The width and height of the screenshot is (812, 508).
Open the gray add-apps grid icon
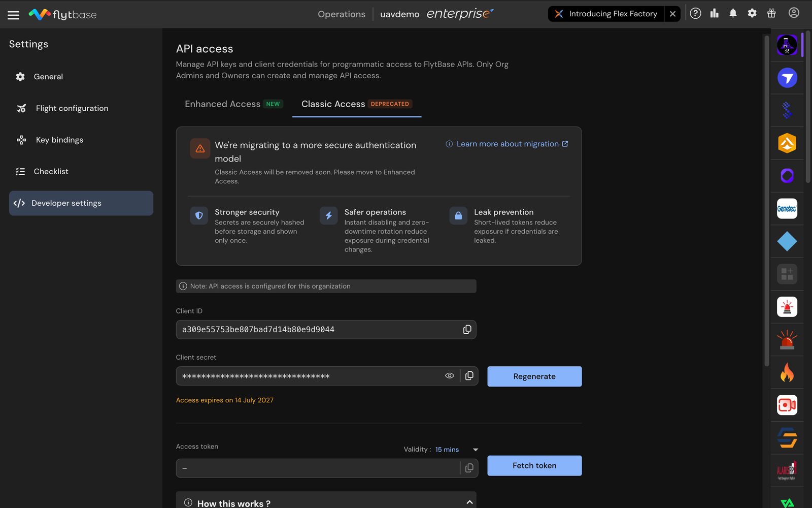pyautogui.click(x=787, y=274)
